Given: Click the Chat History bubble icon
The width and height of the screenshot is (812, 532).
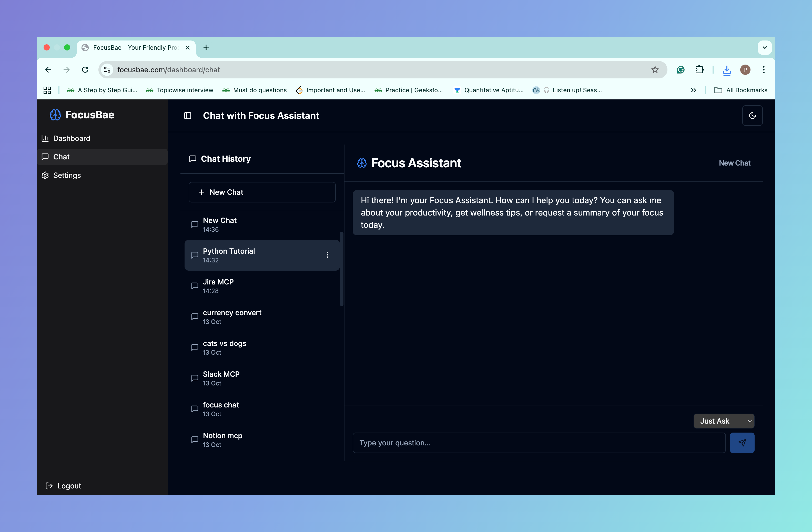Looking at the screenshot, I should coord(192,159).
